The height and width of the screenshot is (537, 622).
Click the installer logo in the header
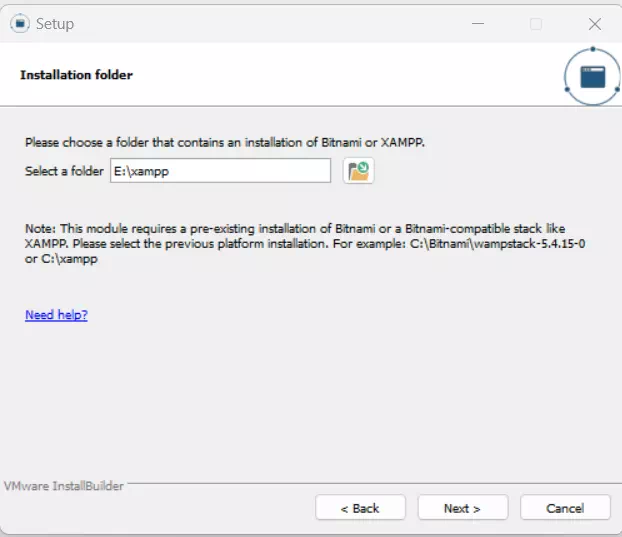tap(592, 77)
